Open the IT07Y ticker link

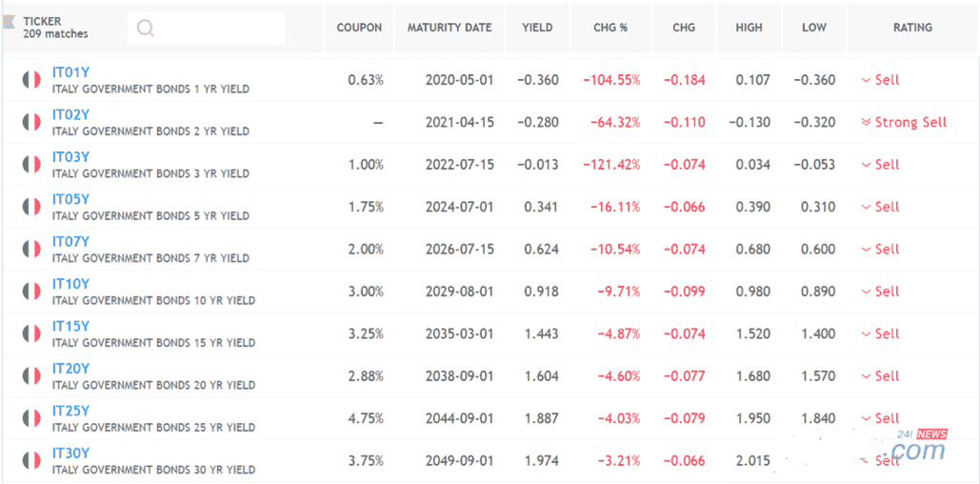[x=70, y=242]
